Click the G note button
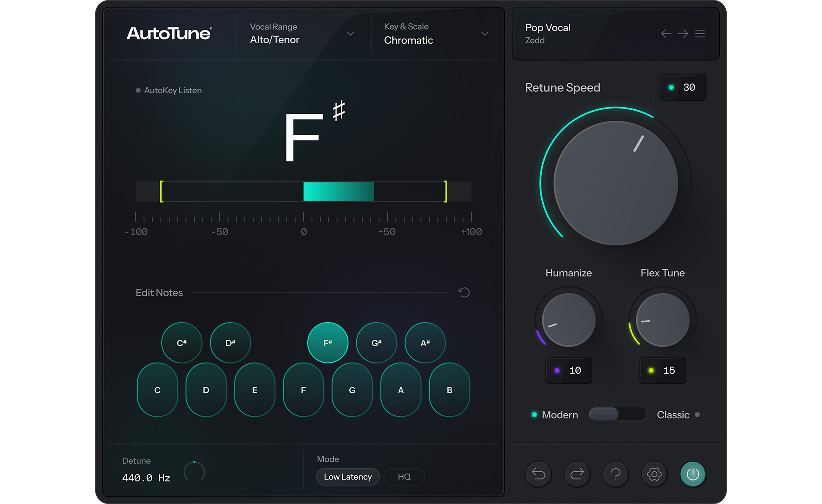 pos(352,390)
